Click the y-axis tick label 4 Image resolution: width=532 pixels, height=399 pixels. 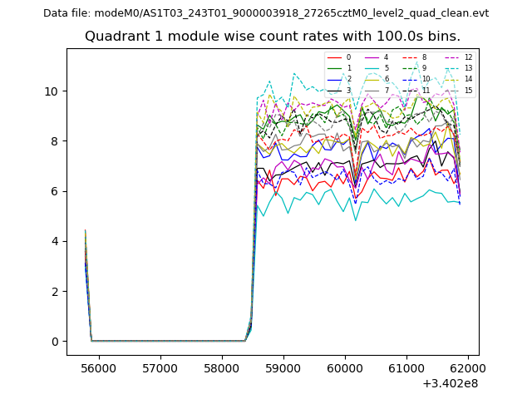54,241
